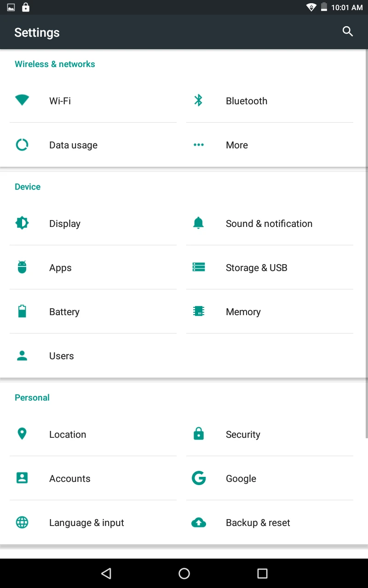Image resolution: width=368 pixels, height=588 pixels.
Task: Select Storage & USB
Action: tap(256, 267)
